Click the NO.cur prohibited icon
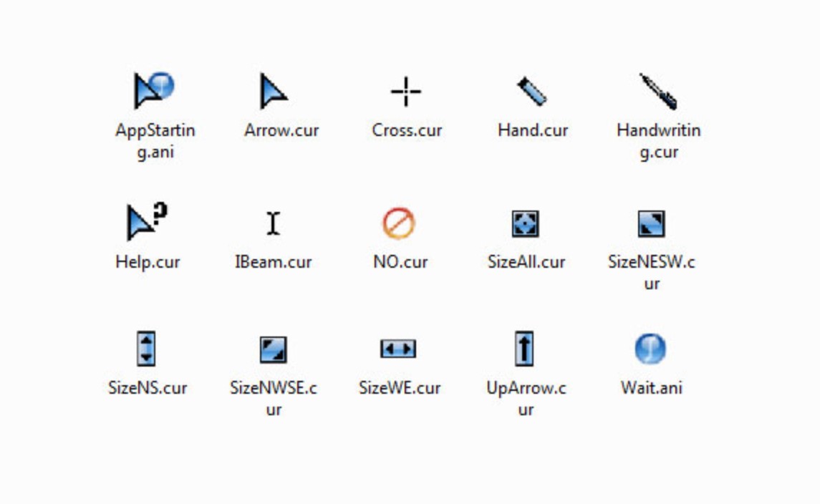The image size is (820, 504). pos(399,223)
